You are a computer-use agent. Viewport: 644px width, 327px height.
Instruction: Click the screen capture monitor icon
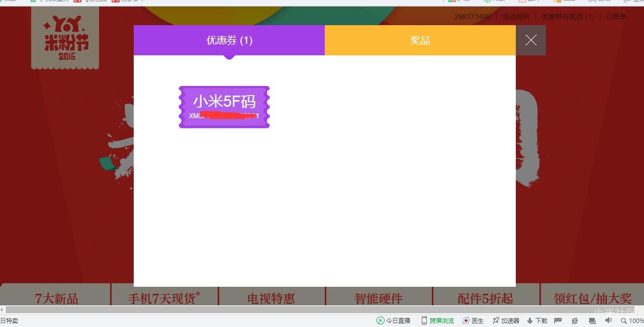(592, 320)
